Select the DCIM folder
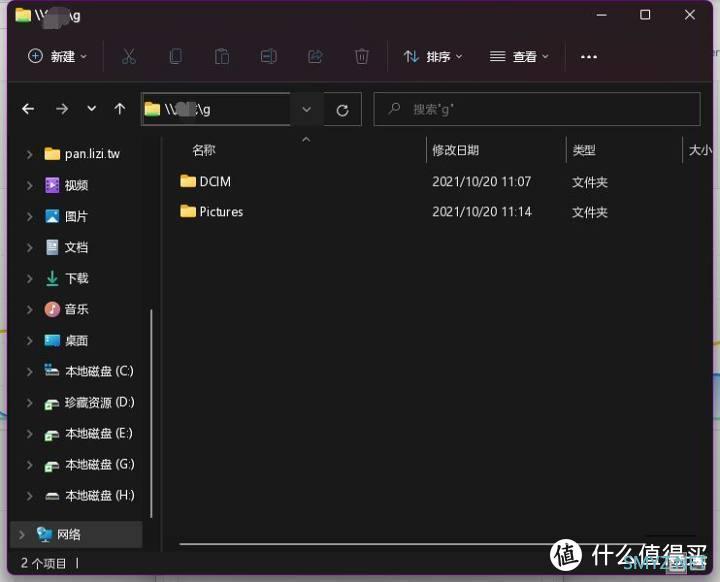Screen dimensions: 720x582 click(x=206, y=181)
